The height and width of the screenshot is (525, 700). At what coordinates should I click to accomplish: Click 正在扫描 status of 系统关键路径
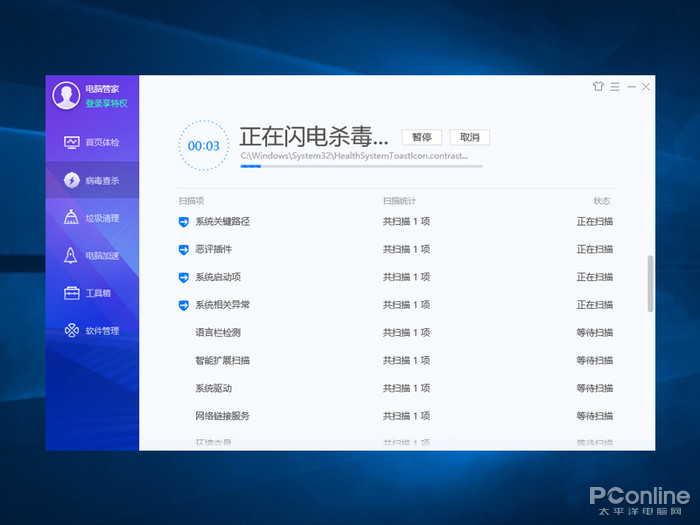click(595, 221)
